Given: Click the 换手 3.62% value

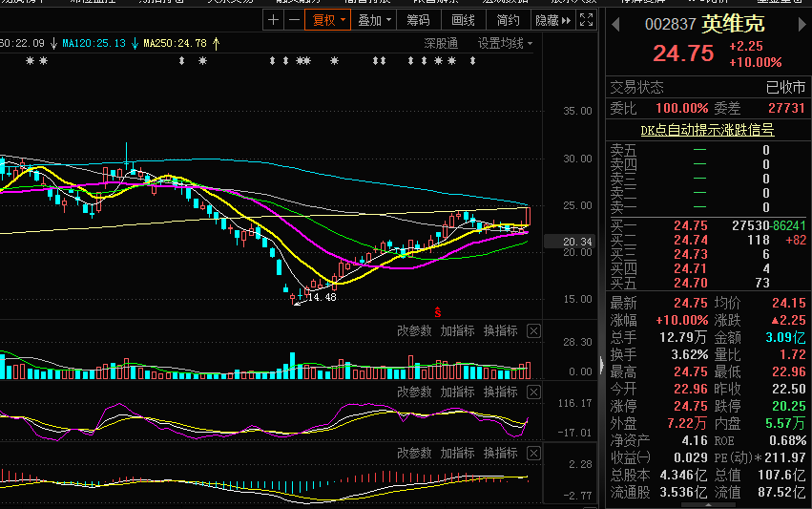Looking at the screenshot, I should (x=689, y=354).
